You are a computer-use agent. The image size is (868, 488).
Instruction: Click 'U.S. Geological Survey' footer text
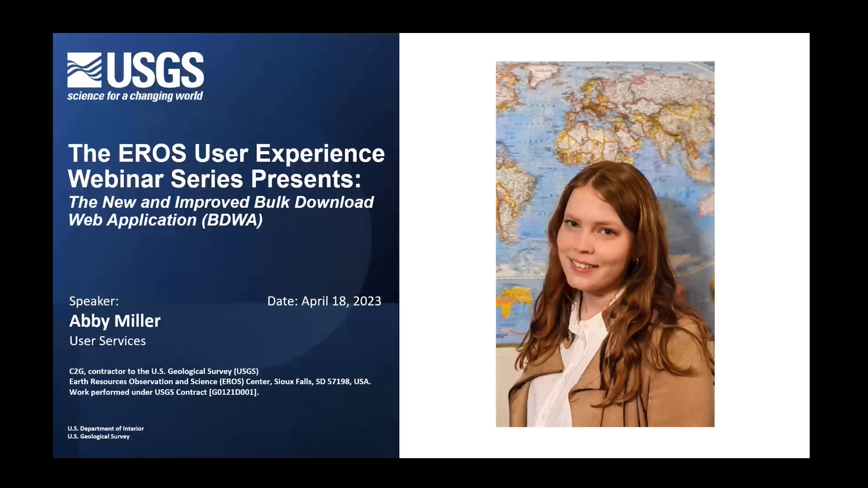pyautogui.click(x=99, y=436)
